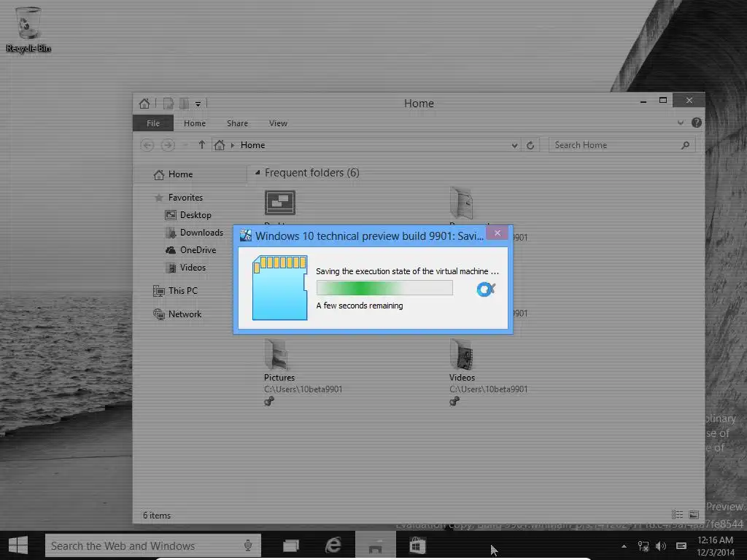
Task: Click the network tray icon
Action: [x=643, y=547]
